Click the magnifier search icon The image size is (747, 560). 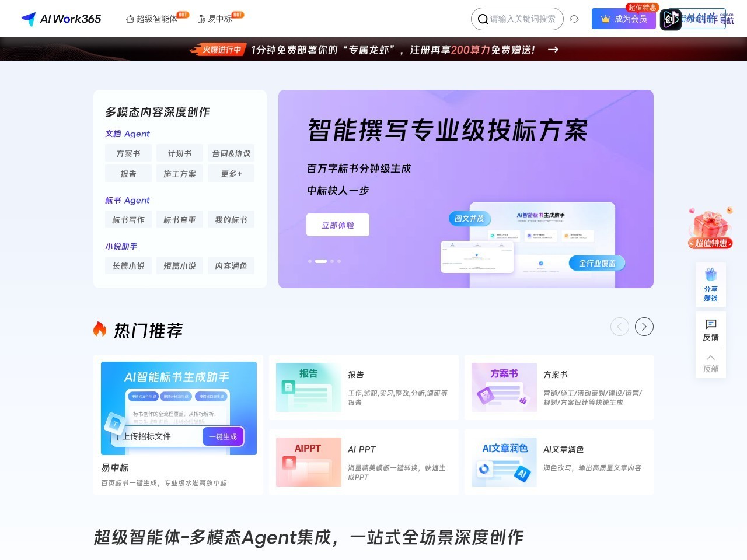[483, 19]
